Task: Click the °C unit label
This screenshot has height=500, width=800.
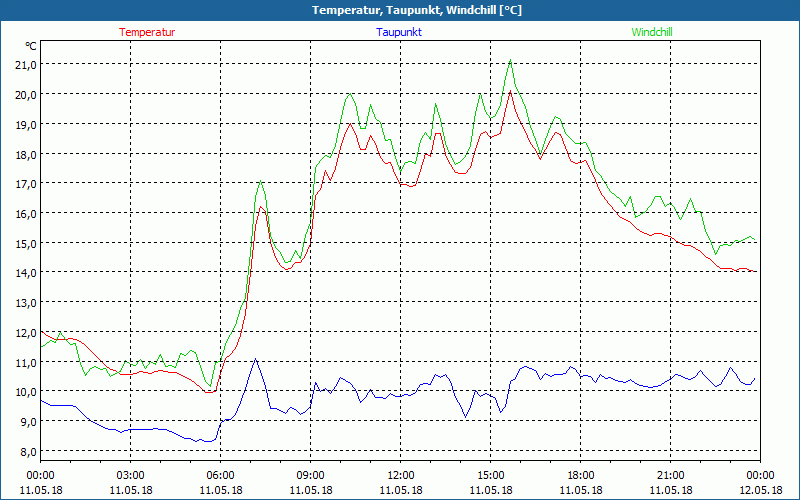Action: (31, 46)
